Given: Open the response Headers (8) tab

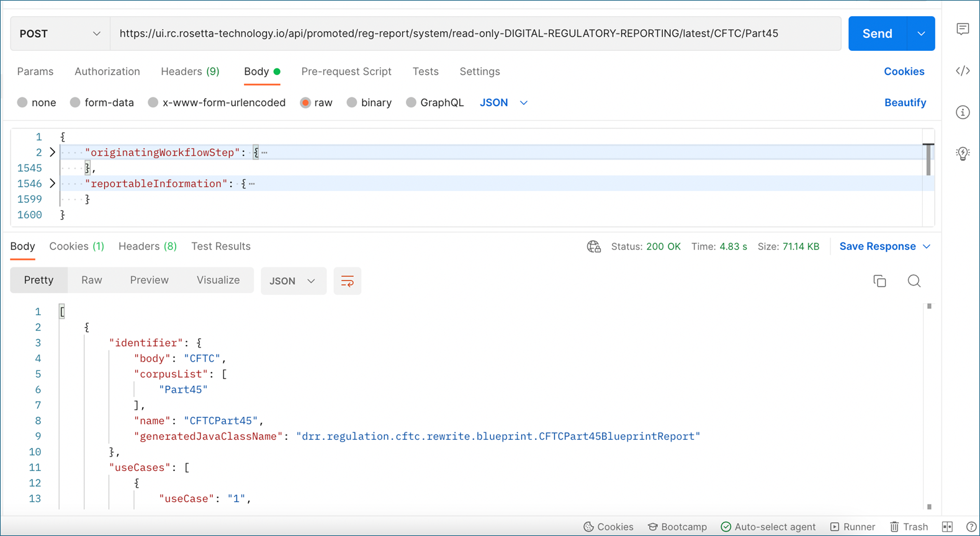Looking at the screenshot, I should point(148,246).
